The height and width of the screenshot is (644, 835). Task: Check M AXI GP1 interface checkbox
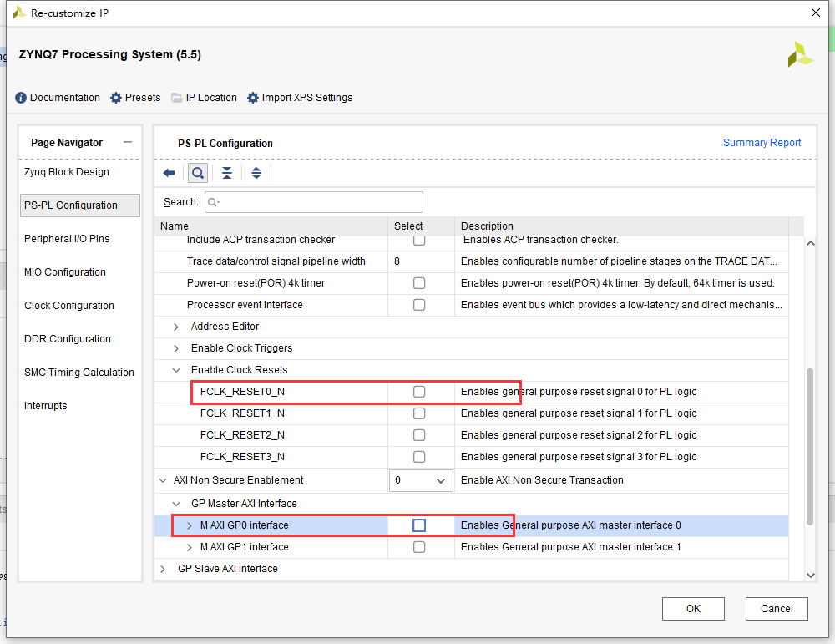[419, 547]
